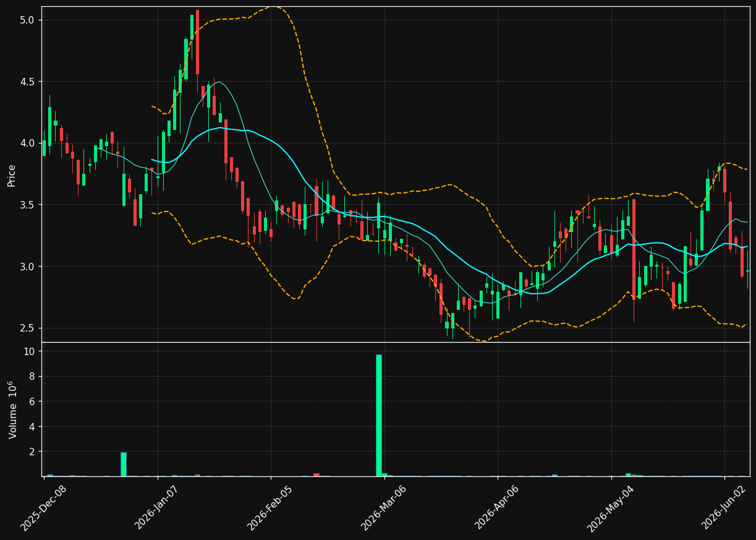Click the 2.5 price tick label
This screenshot has width=756, height=540.
(28, 328)
